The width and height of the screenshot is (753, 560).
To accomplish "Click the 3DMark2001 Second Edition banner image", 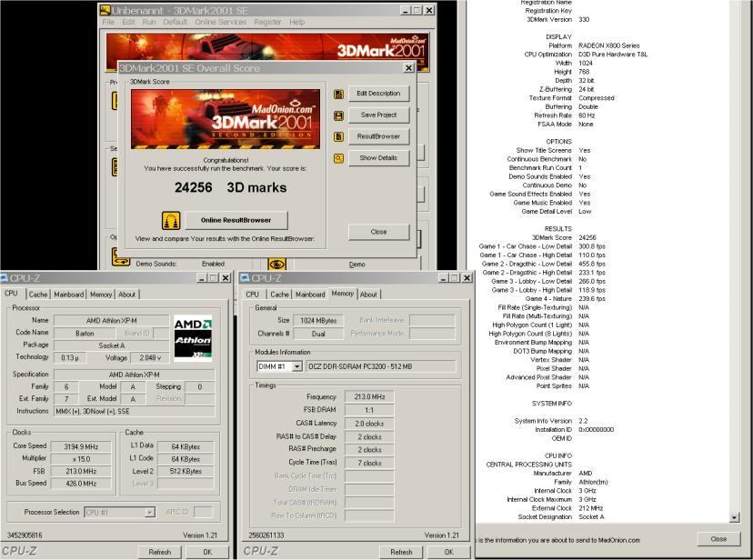I will (x=226, y=118).
